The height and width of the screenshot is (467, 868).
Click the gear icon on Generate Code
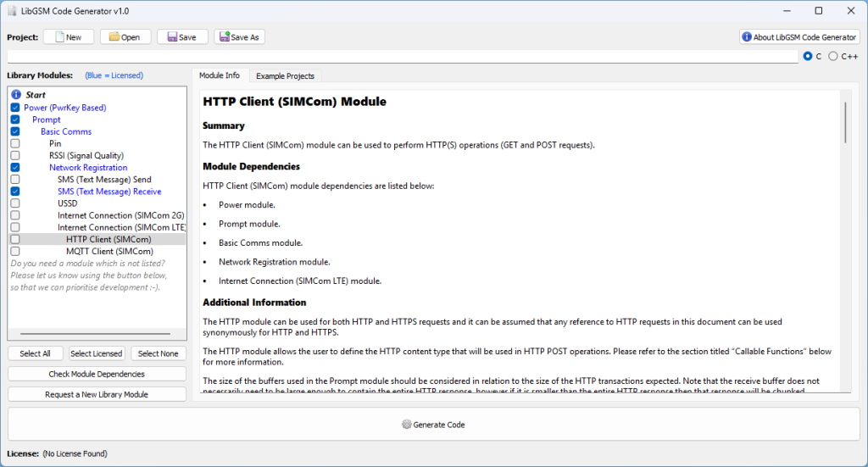pos(406,425)
